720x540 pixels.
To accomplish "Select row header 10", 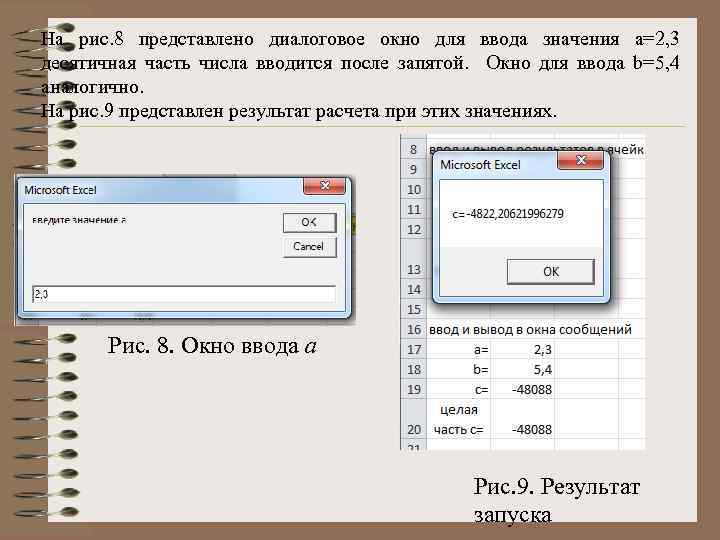I will tap(413, 190).
